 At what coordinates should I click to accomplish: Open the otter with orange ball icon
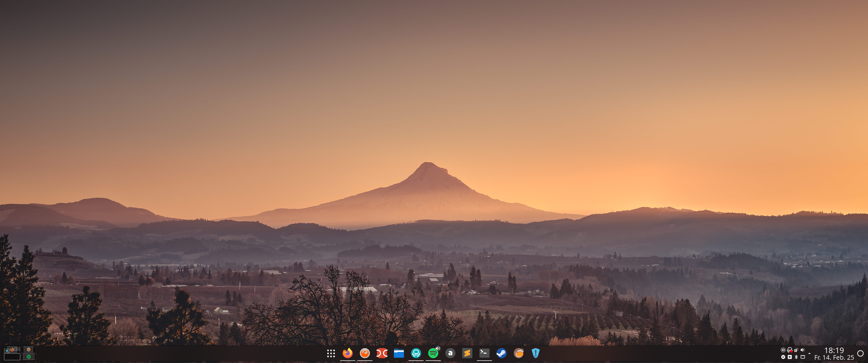[519, 353]
